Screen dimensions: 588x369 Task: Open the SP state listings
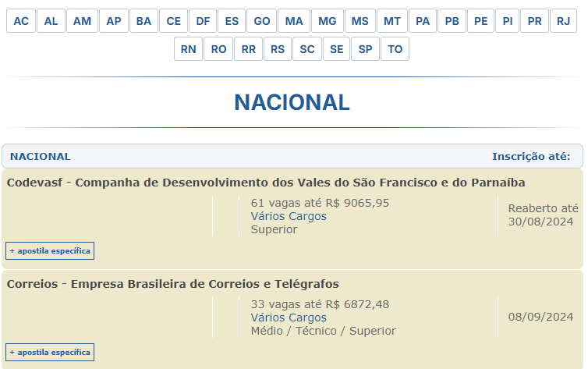click(365, 49)
